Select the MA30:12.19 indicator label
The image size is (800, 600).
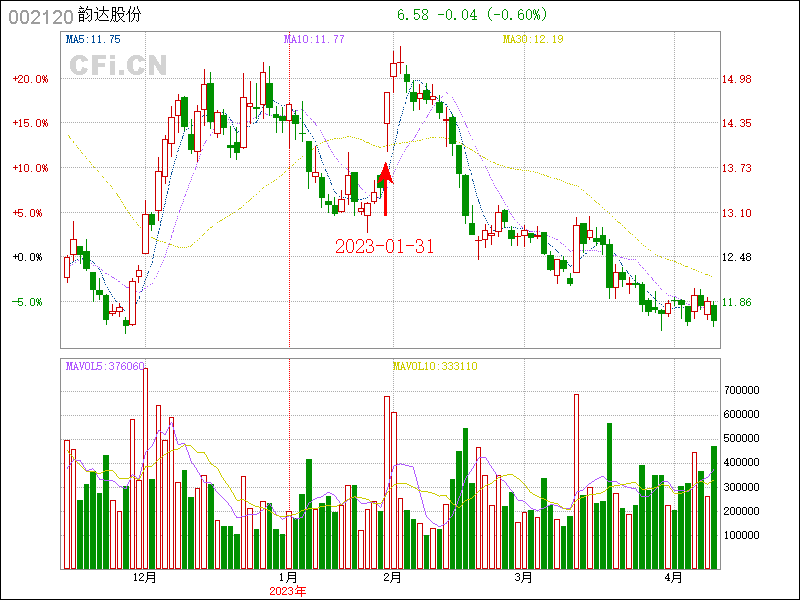(533, 39)
